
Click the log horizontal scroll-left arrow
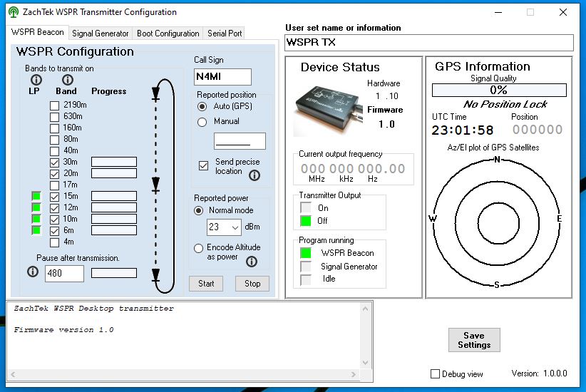(x=13, y=374)
